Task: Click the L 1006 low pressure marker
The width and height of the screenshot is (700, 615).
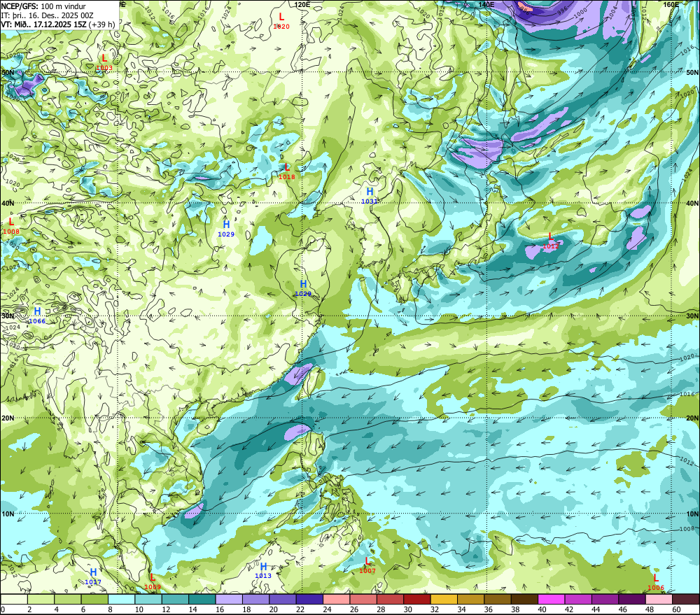Action: point(656,582)
